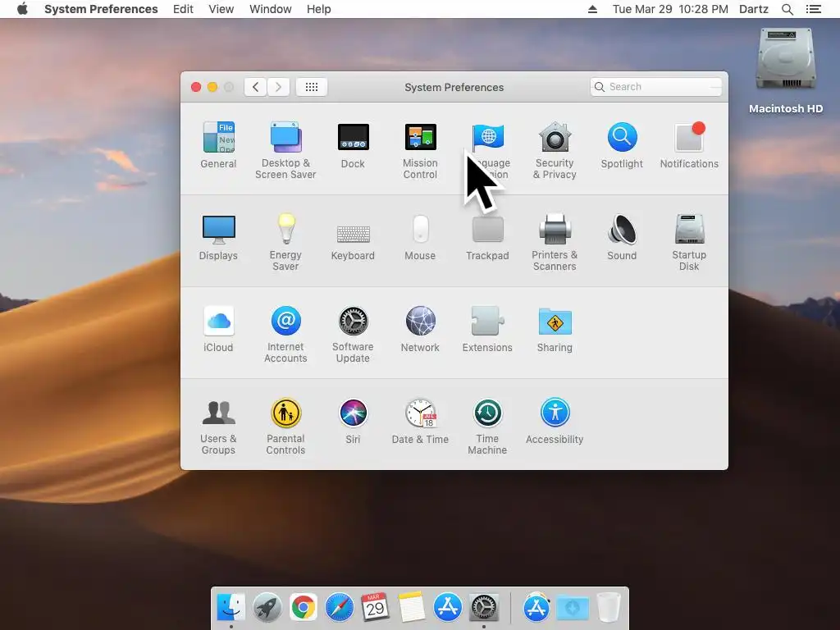This screenshot has width=840, height=630.
Task: Open Users & Groups pane
Action: [x=218, y=427]
